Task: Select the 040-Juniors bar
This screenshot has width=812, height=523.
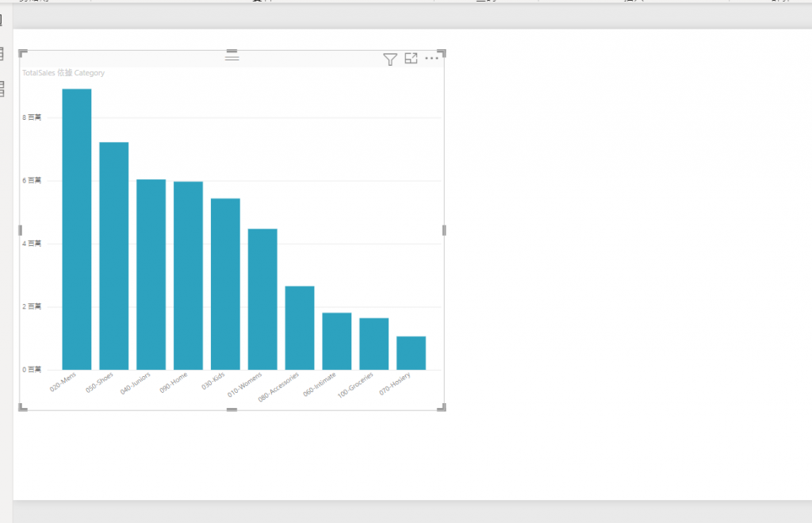Action: [x=151, y=275]
